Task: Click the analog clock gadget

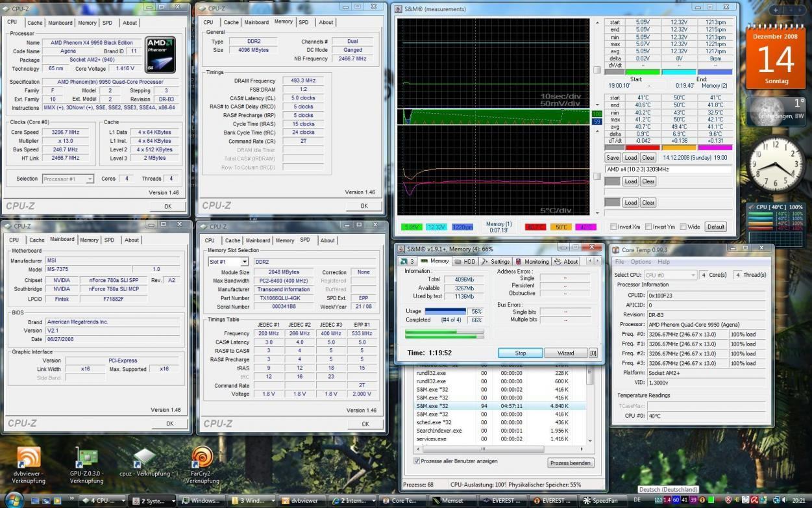Action: [x=777, y=164]
